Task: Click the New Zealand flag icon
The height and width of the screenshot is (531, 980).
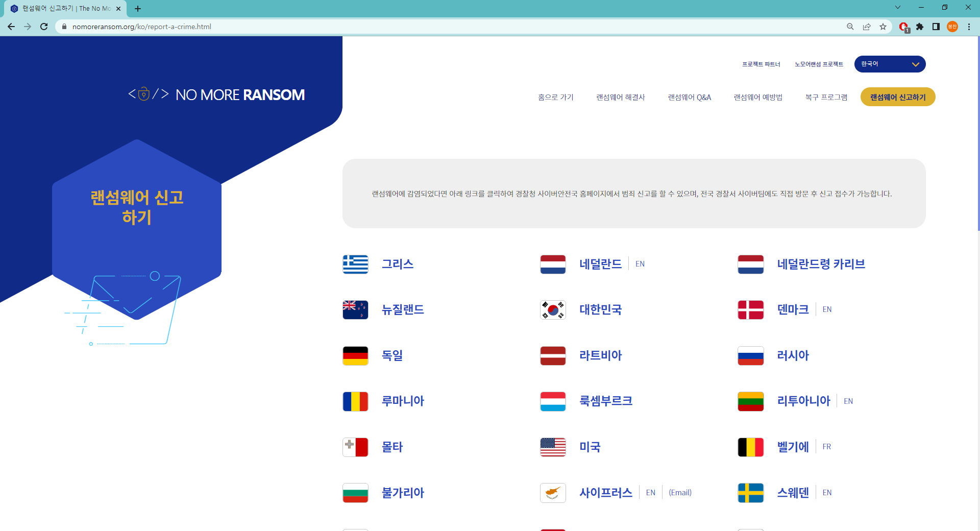Action: (355, 309)
